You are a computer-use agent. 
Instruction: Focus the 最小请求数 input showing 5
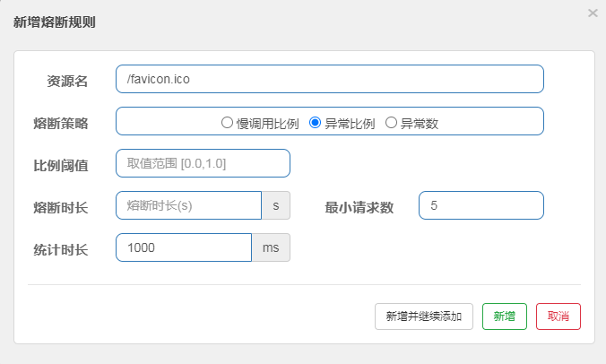click(x=480, y=205)
